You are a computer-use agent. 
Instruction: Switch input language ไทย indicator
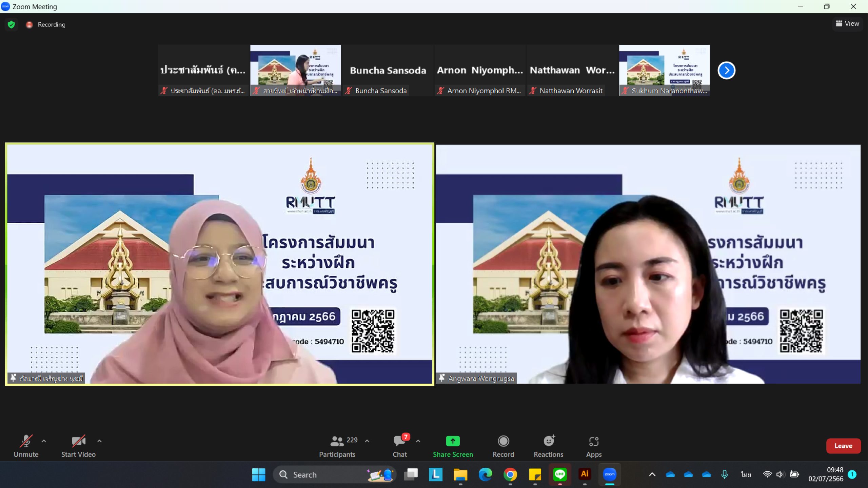(x=746, y=474)
